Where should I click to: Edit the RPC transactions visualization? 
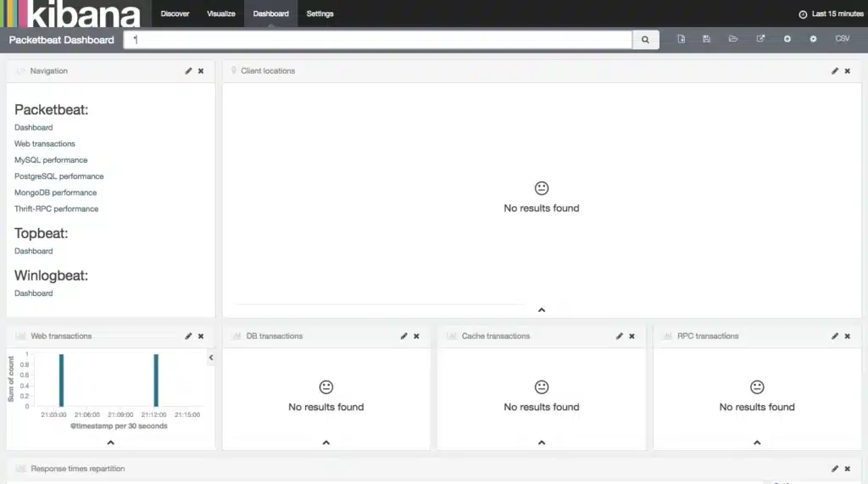click(835, 337)
